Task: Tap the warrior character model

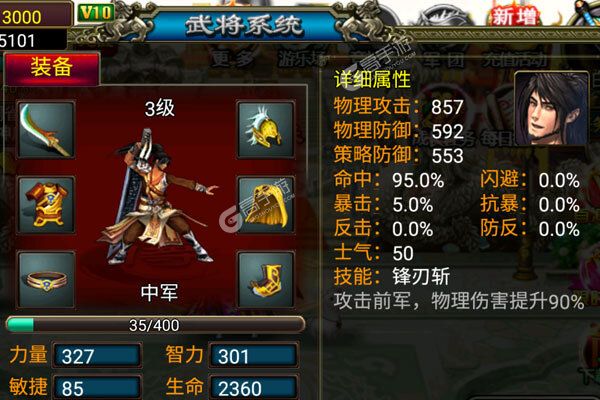Action: pos(157,197)
